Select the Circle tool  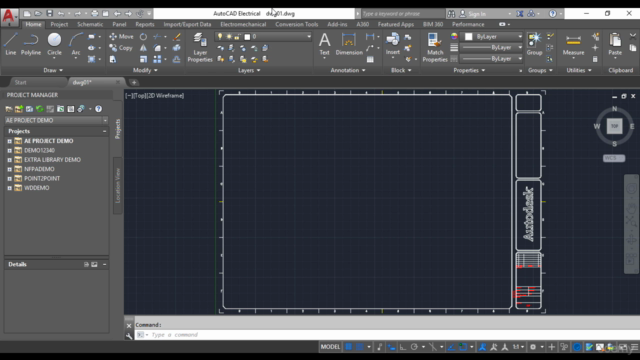(54, 44)
